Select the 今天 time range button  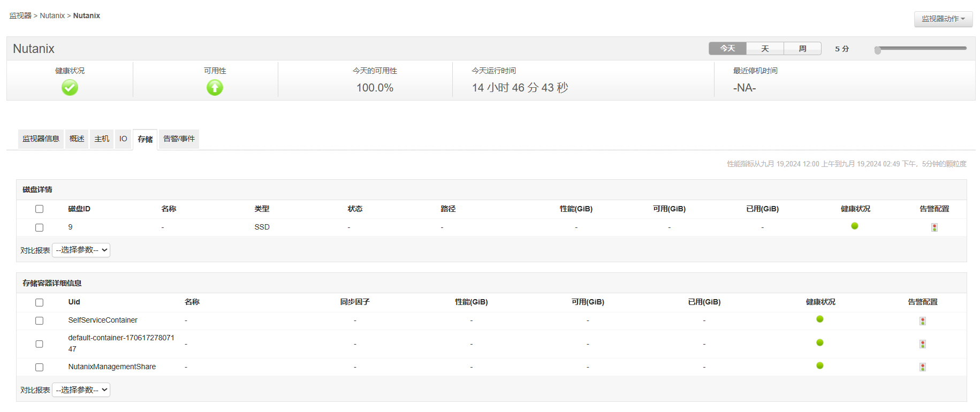coord(727,49)
